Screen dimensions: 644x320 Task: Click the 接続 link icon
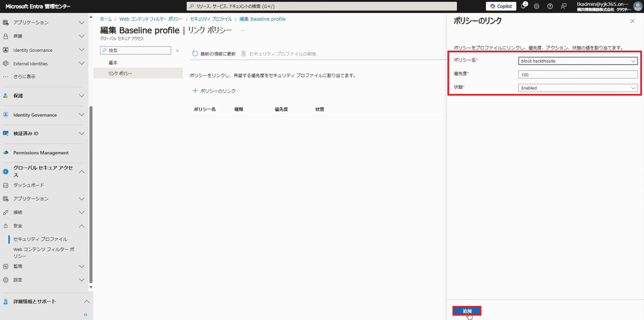(x=6, y=212)
